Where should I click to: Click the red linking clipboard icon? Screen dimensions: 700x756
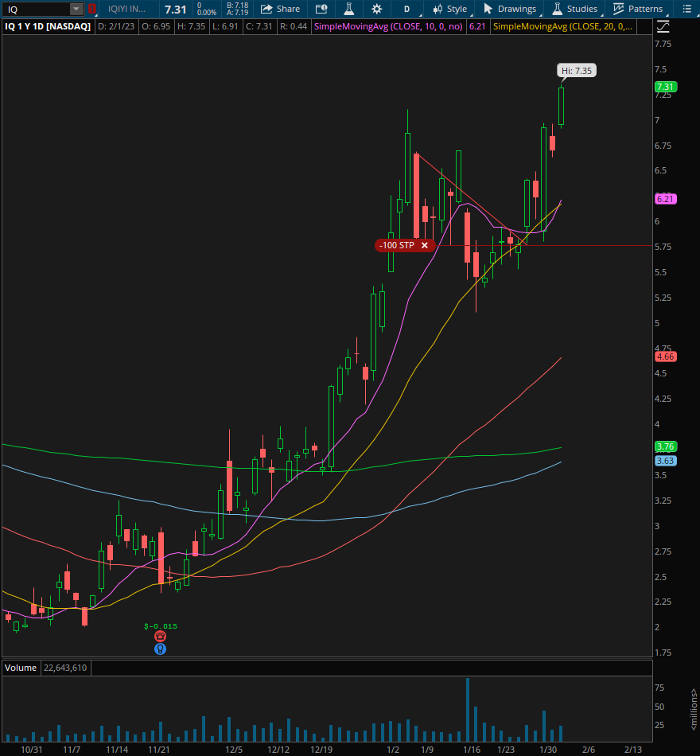tap(91, 9)
